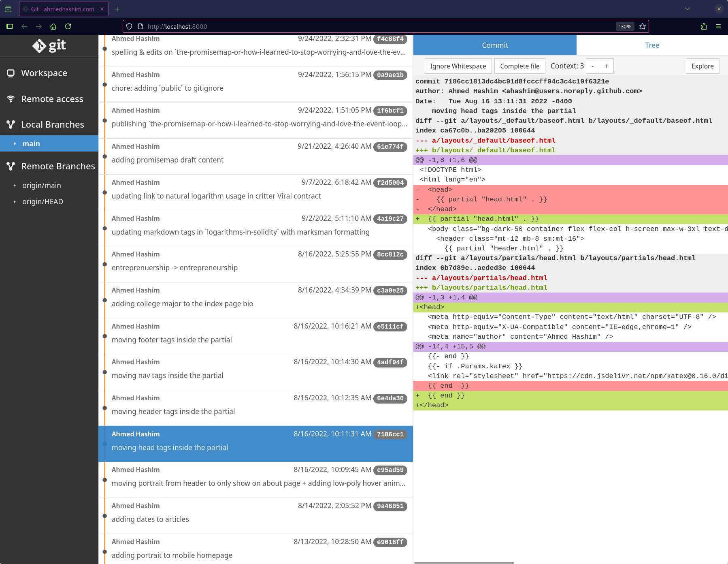Decrease diff context lines with minus
The image size is (728, 564).
pos(592,66)
